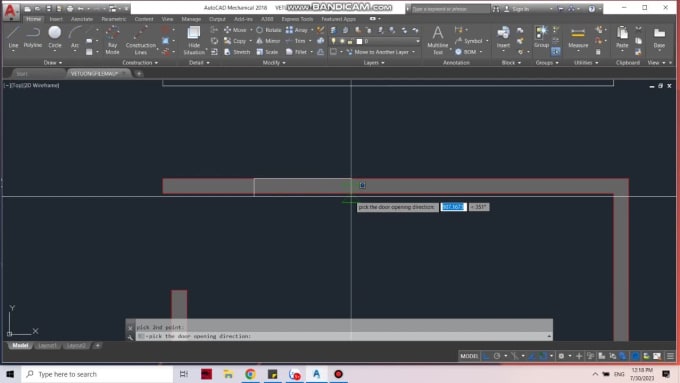The image size is (680, 383).
Task: Click the Mirror tool in Modify panel
Action: pyautogui.click(x=268, y=41)
